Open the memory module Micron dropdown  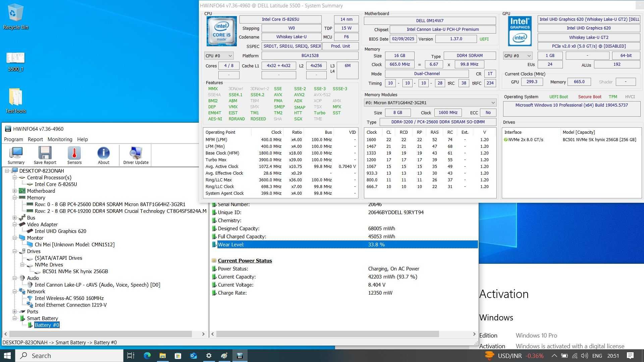pos(430,103)
